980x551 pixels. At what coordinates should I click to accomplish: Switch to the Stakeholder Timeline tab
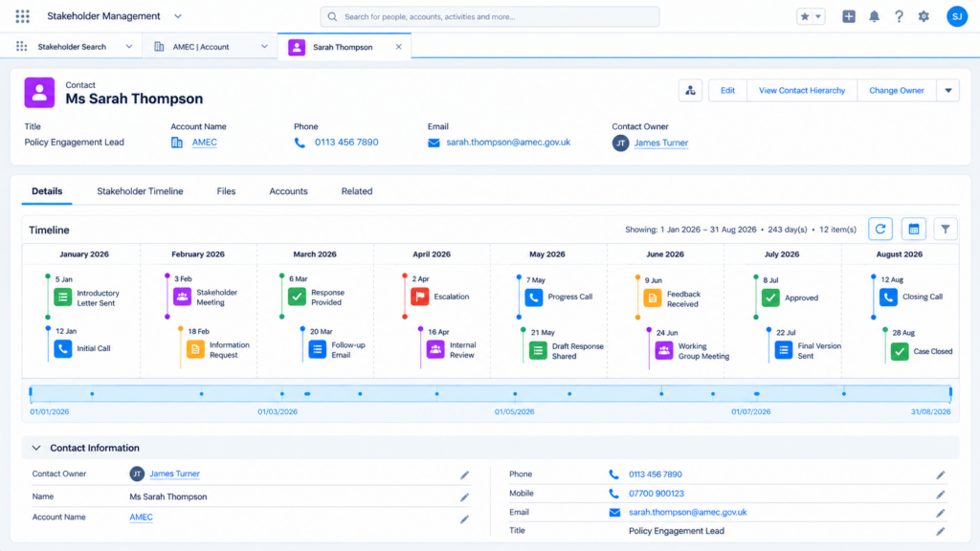coord(140,191)
